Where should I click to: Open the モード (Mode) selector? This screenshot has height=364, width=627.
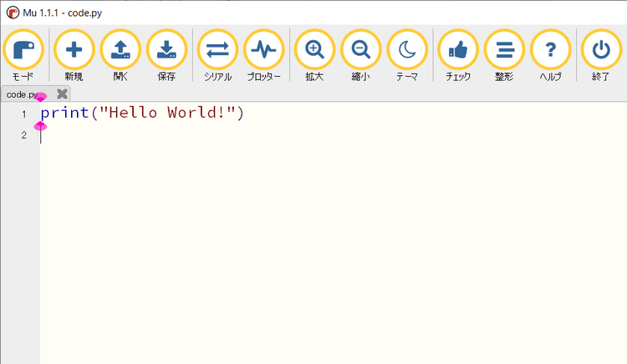pos(23,51)
